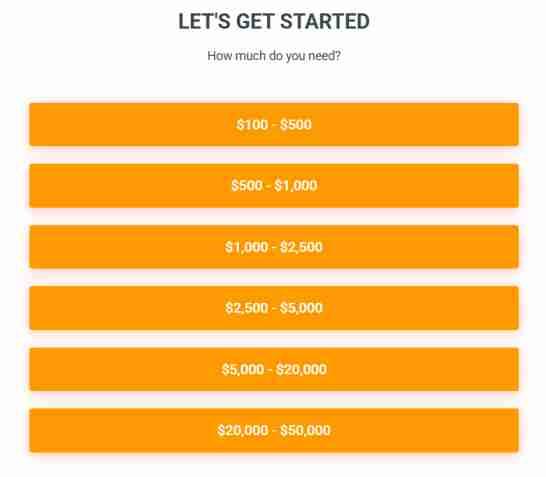Click the third orange button, $1,000 - $2,500
The height and width of the screenshot is (477, 546).
274,247
